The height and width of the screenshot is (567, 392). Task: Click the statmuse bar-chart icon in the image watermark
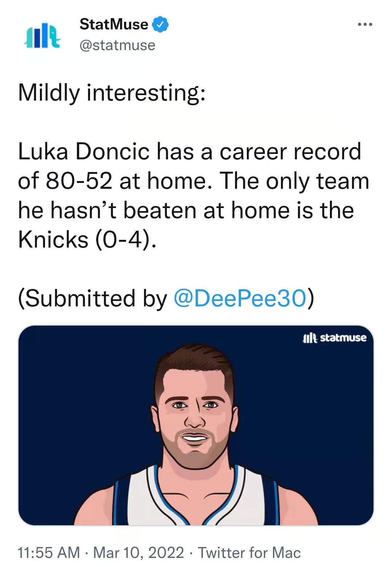click(310, 338)
